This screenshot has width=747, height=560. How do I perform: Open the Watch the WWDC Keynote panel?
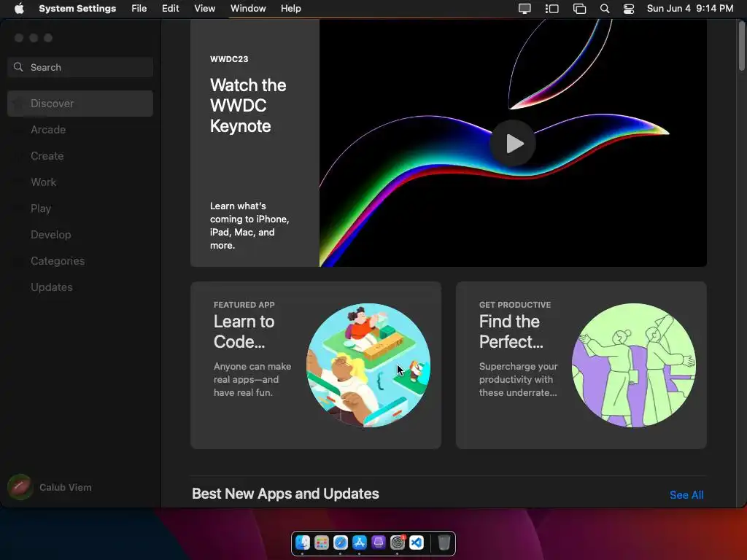(x=255, y=143)
